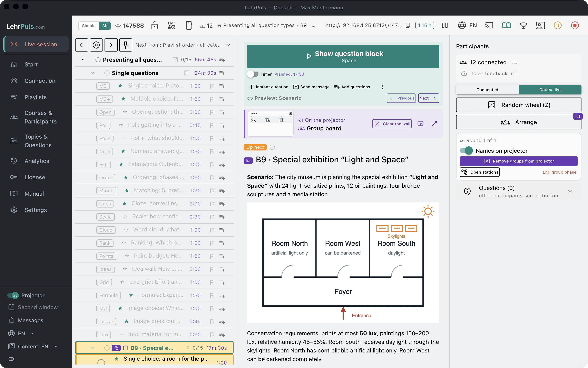Open participant list icon beside 12 connected

(x=515, y=62)
